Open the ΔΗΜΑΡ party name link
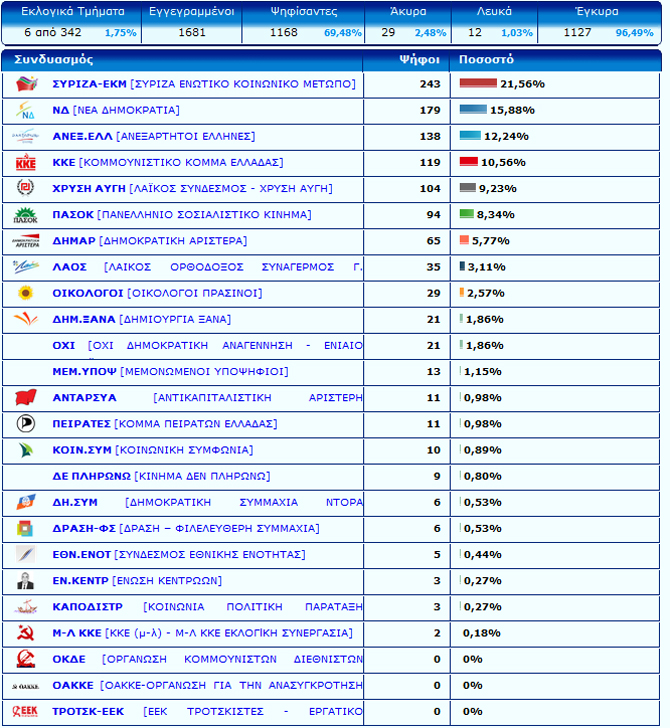This screenshot has width=670, height=728. (x=72, y=241)
